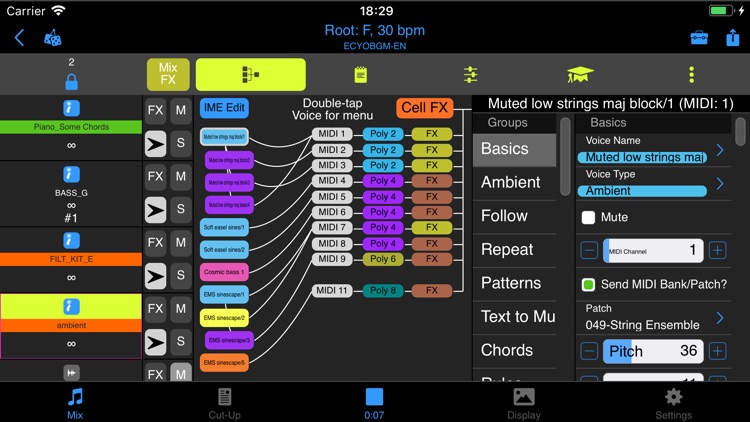Tap the Poly 6 box for MIDI 9
The width and height of the screenshot is (750, 422).
click(383, 259)
